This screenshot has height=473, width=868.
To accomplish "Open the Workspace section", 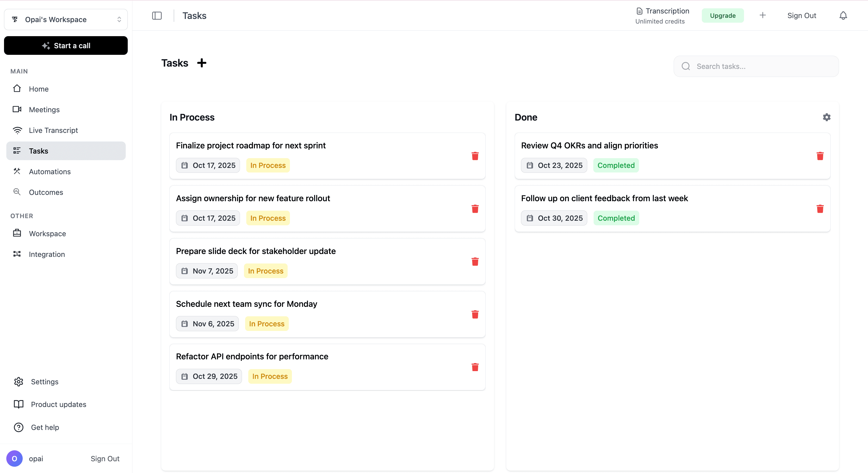I will 47,233.
